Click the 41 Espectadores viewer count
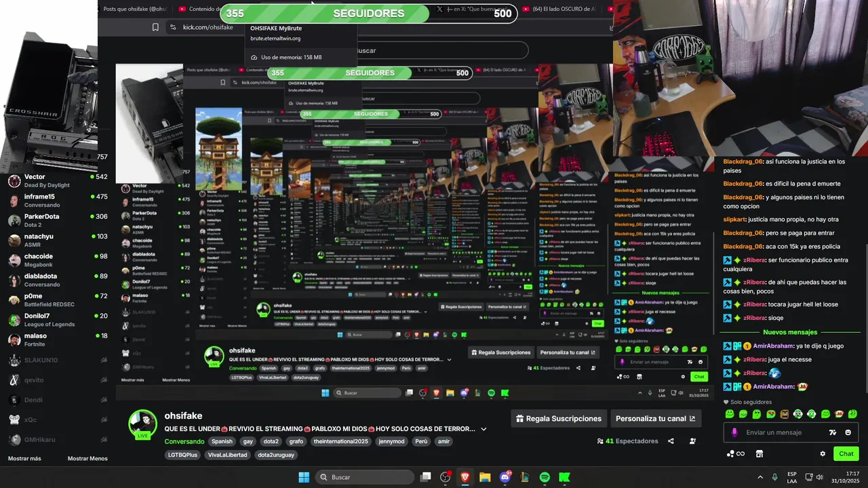The image size is (868, 488). pyautogui.click(x=627, y=441)
